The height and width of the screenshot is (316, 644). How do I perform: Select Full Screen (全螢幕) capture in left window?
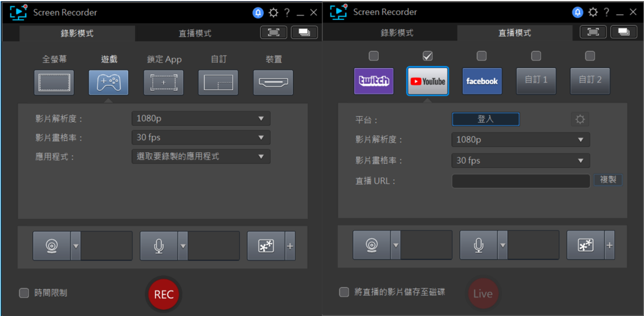click(54, 83)
